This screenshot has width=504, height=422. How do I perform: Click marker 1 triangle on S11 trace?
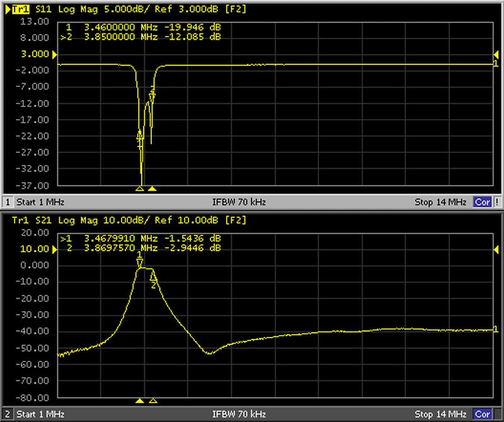tap(140, 135)
